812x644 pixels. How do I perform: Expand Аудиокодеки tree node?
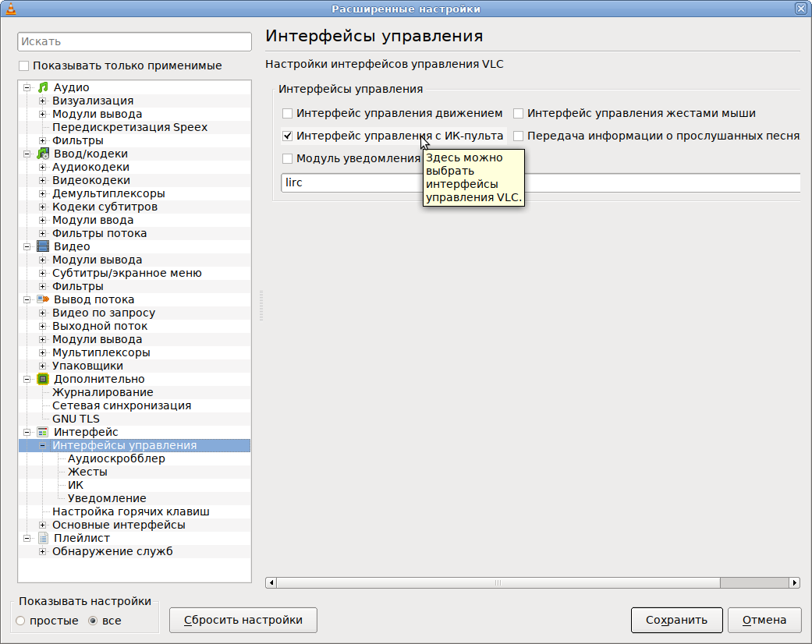[x=42, y=167]
